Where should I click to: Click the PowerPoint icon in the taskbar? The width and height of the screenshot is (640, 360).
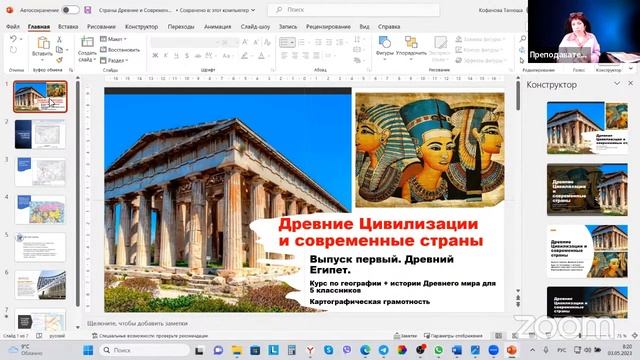coord(511,350)
